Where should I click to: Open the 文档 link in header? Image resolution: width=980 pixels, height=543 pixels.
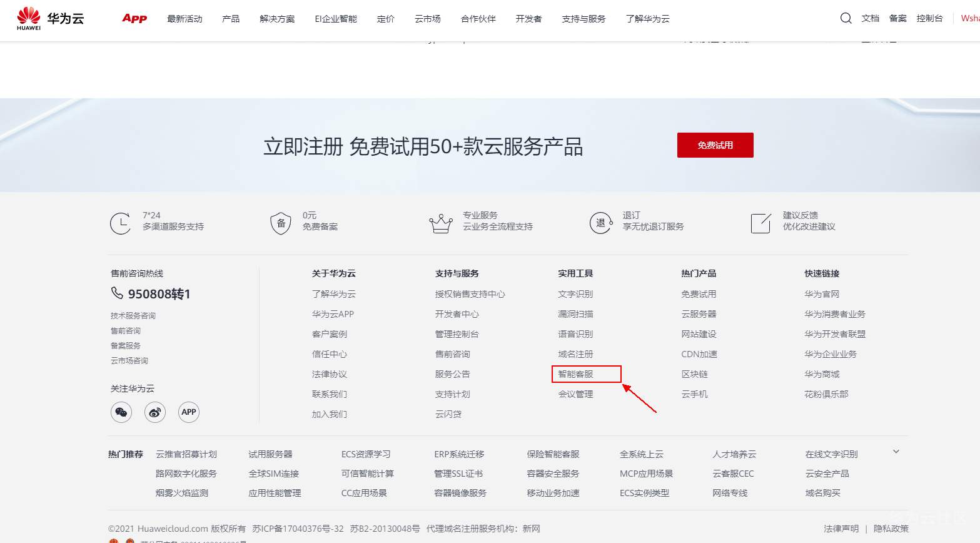click(x=871, y=19)
